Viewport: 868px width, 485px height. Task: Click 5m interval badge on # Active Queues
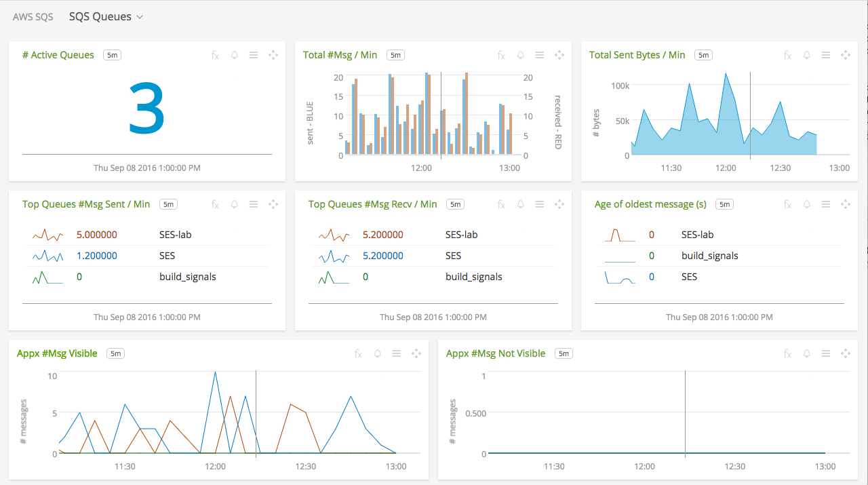point(113,55)
